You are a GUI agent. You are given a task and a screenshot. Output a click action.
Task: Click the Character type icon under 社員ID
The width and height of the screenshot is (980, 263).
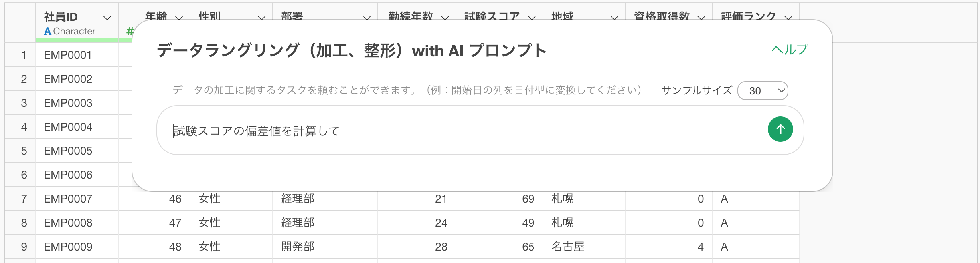[48, 31]
